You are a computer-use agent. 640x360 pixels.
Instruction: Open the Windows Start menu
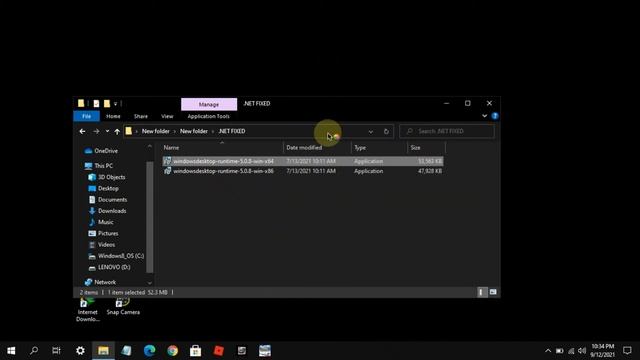(x=11, y=351)
